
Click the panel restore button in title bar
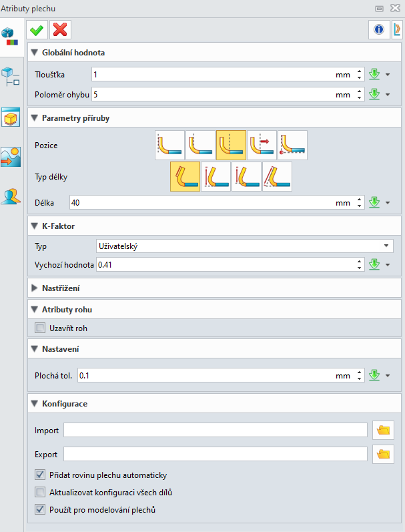[379, 9]
